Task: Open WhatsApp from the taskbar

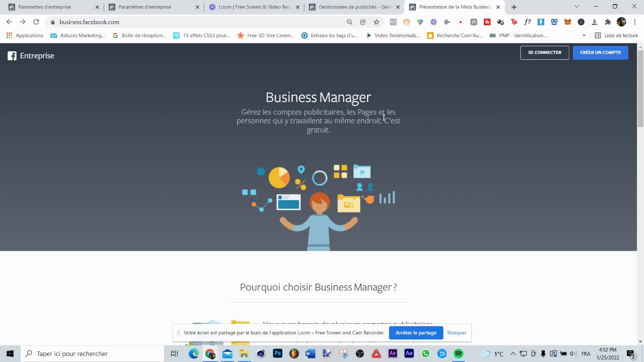Action: coord(426,353)
